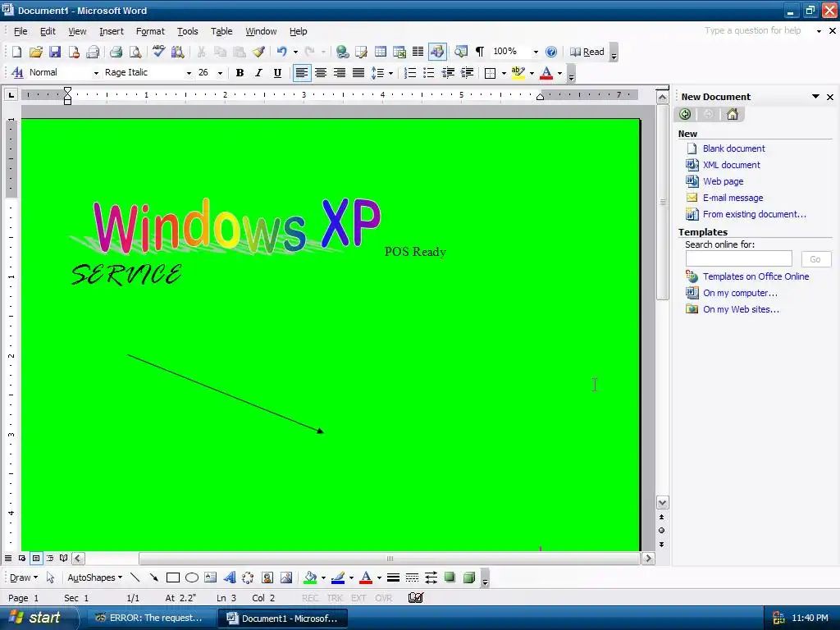Screen dimensions: 840x630
Task: Click the Read button
Action: (x=587, y=52)
